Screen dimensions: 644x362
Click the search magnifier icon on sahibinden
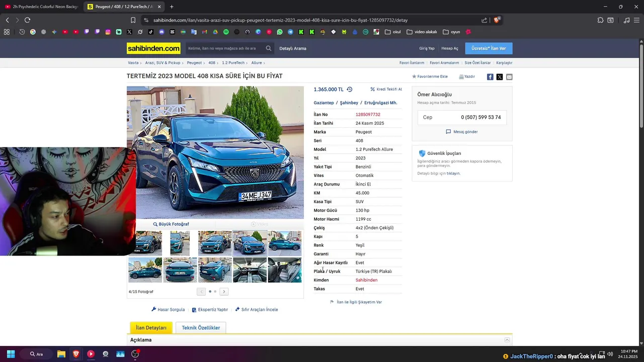[x=269, y=48]
